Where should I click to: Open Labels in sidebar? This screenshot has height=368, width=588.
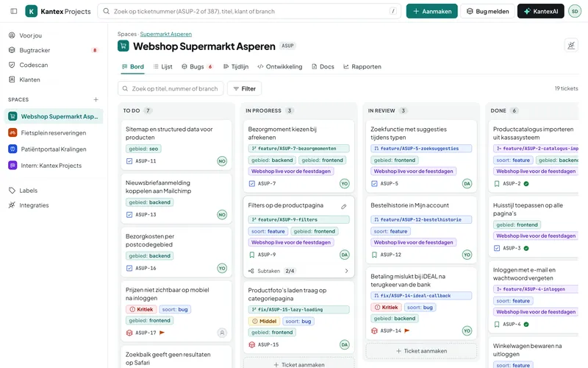click(54, 191)
